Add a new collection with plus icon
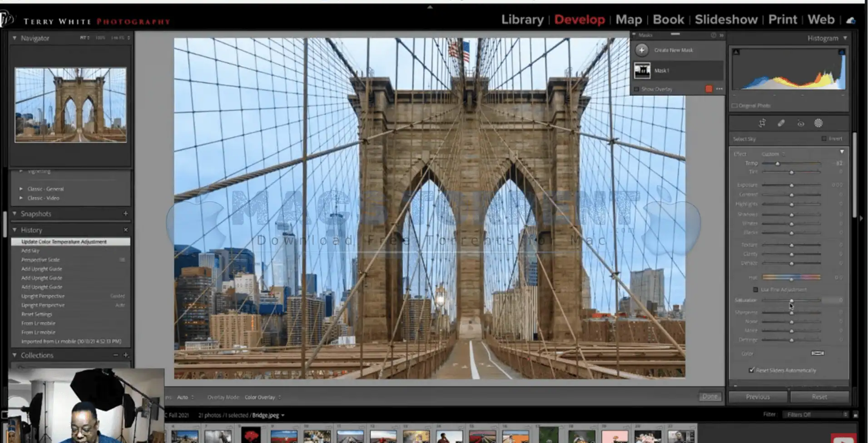This screenshot has width=868, height=443. (126, 355)
